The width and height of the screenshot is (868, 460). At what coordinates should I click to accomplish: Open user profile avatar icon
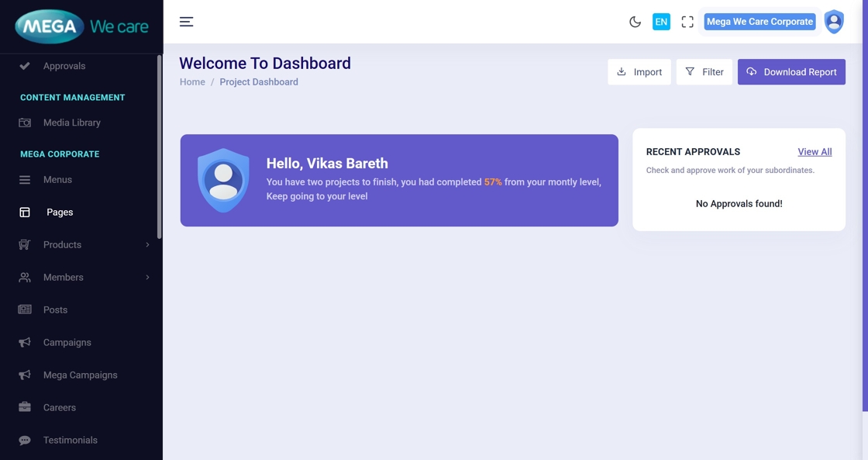click(x=834, y=22)
